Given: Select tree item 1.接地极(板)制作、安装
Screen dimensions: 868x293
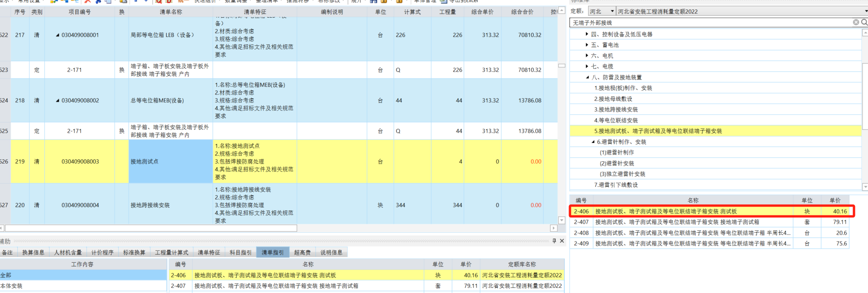Looking at the screenshot, I should (x=623, y=88).
